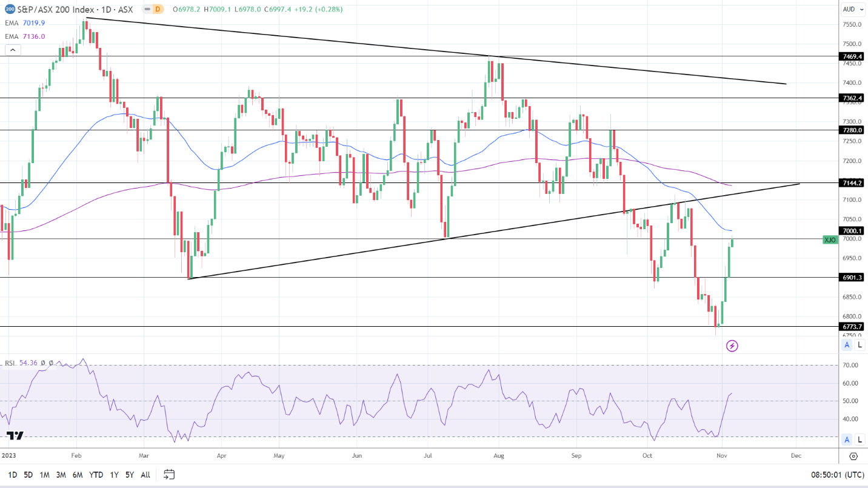868x488 pixels.
Task: Click the TradingView logo
Action: pyautogui.click(x=15, y=436)
